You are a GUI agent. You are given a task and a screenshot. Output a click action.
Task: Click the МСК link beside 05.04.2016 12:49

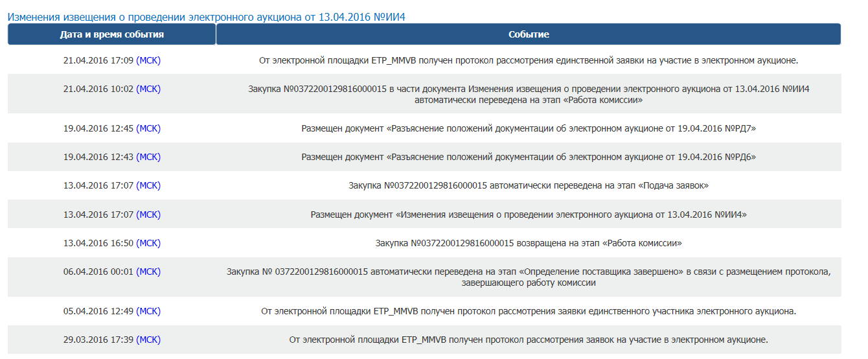(x=148, y=311)
